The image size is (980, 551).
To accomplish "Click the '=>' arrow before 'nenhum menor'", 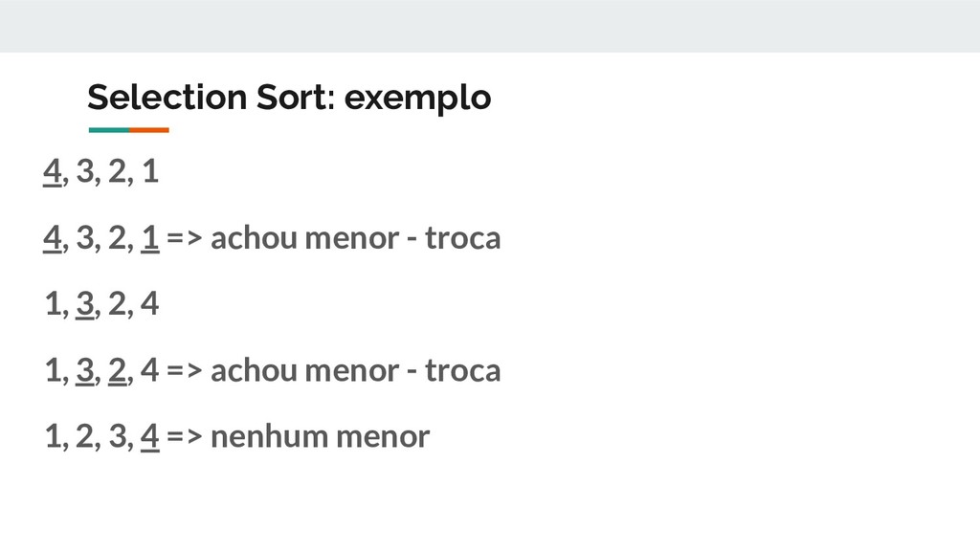I will tap(185, 436).
